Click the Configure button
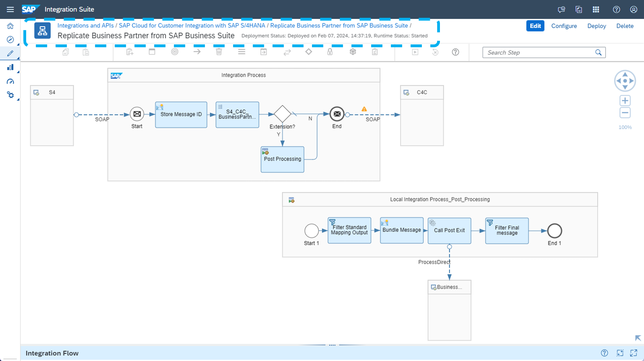This screenshot has width=644, height=361. [x=564, y=26]
